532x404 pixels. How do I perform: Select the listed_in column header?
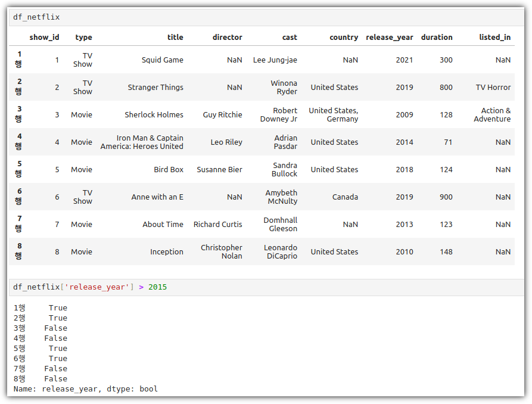(x=494, y=38)
